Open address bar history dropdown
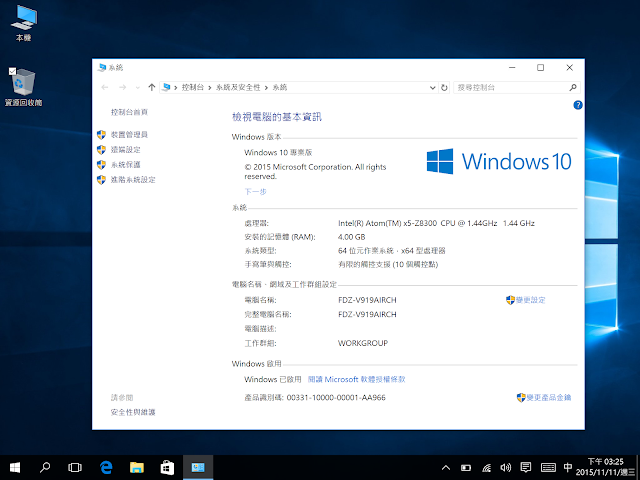640x480 pixels. (433, 87)
